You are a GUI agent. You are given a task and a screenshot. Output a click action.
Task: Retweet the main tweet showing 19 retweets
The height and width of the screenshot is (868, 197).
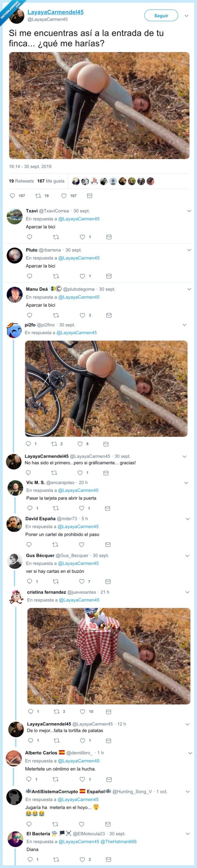coord(38,196)
